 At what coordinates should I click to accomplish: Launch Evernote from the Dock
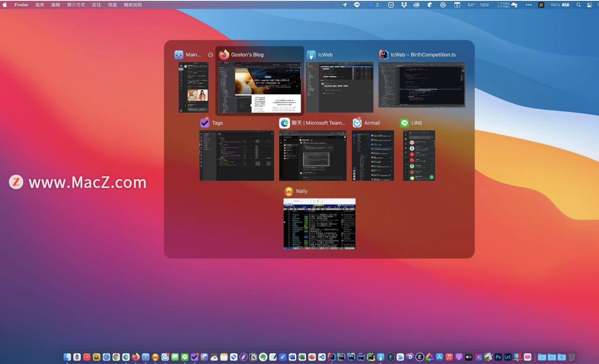(x=263, y=357)
